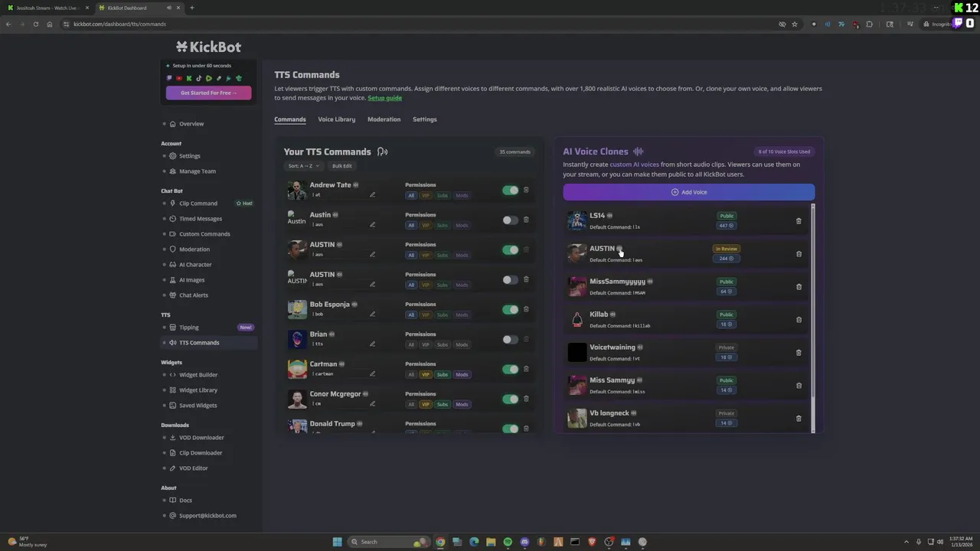Click the pencil icon for Bob Esponja
The image size is (980, 551).
point(372,314)
